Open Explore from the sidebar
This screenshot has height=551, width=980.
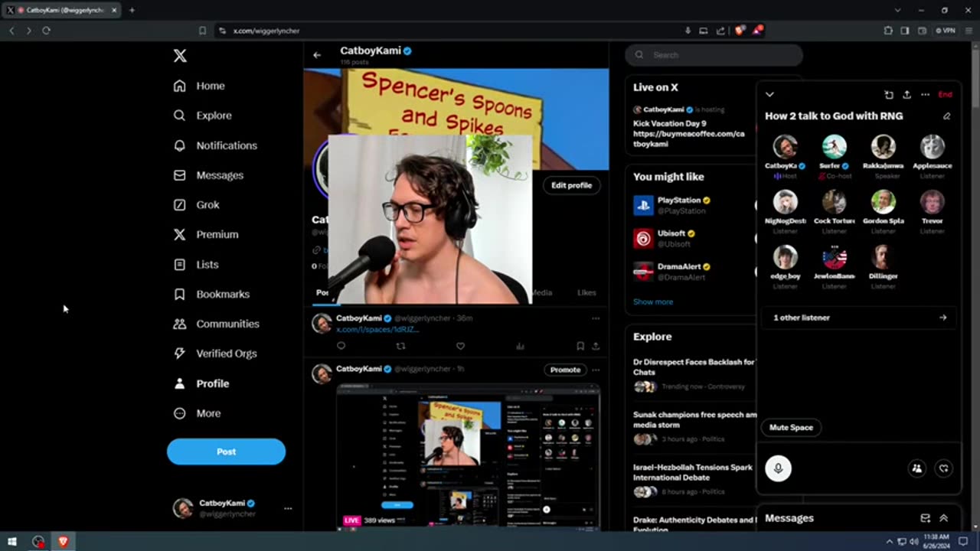tap(202, 116)
